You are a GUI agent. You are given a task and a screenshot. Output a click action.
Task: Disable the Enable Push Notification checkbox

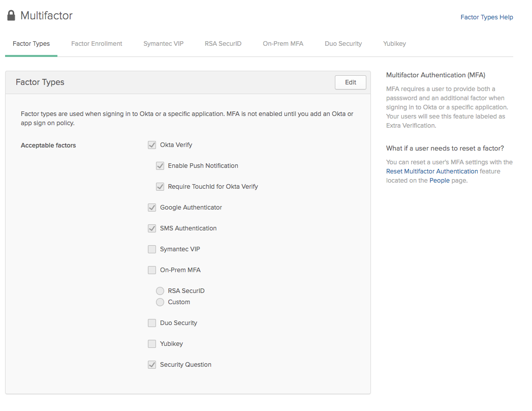160,166
